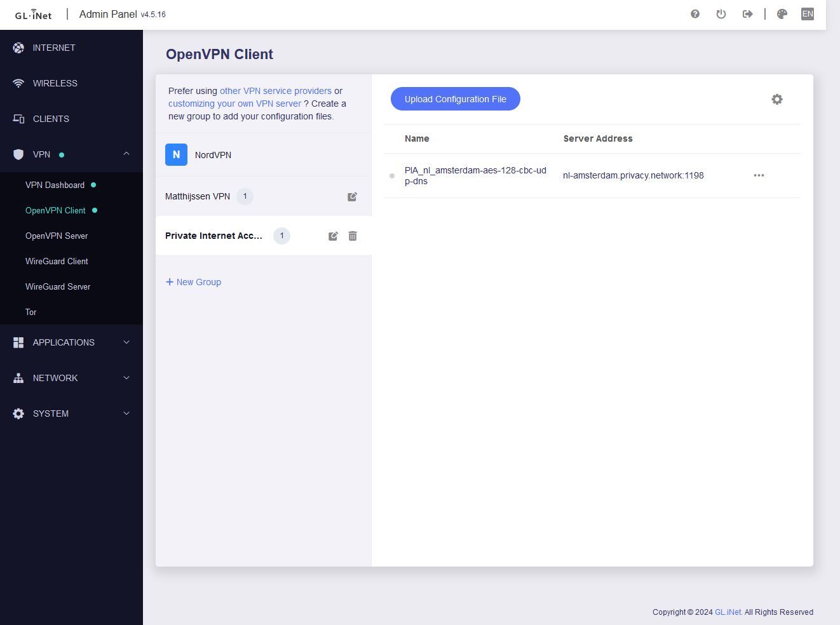
Task: Click the help question mark icon
Action: point(695,14)
